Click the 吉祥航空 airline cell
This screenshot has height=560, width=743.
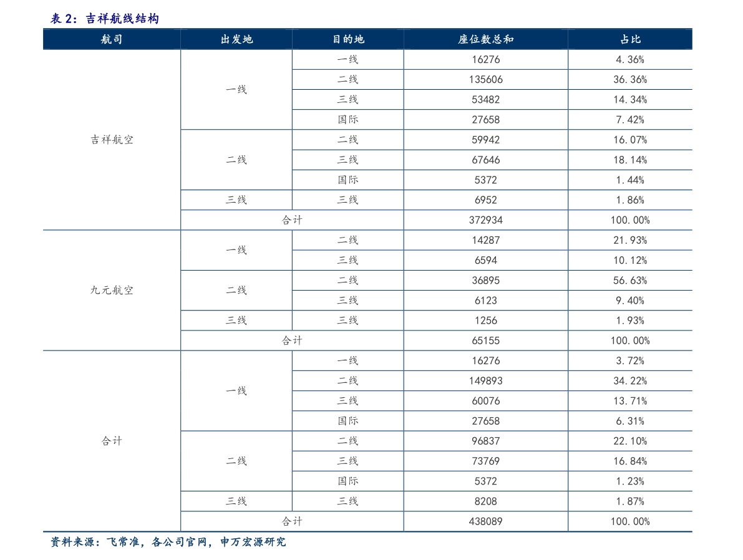[112, 140]
